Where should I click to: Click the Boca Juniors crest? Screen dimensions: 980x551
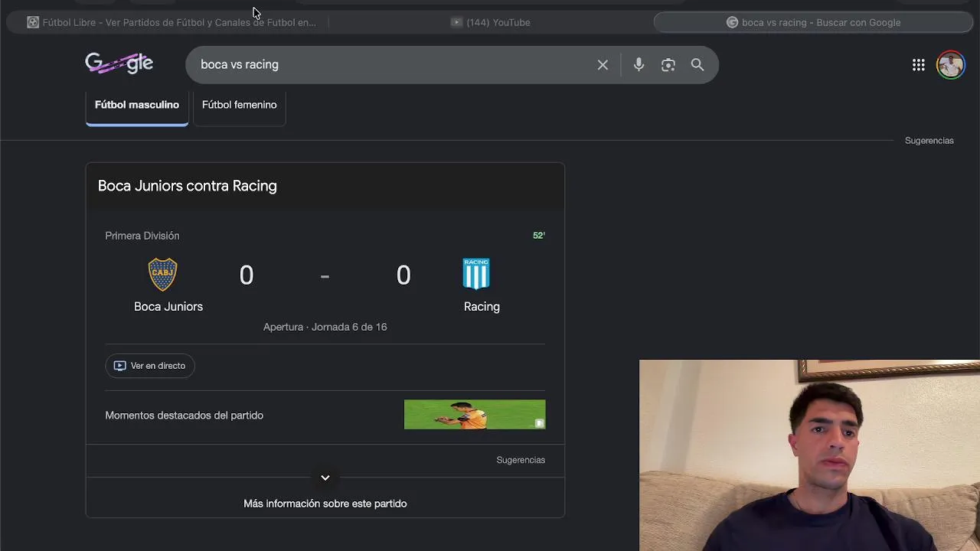point(162,275)
